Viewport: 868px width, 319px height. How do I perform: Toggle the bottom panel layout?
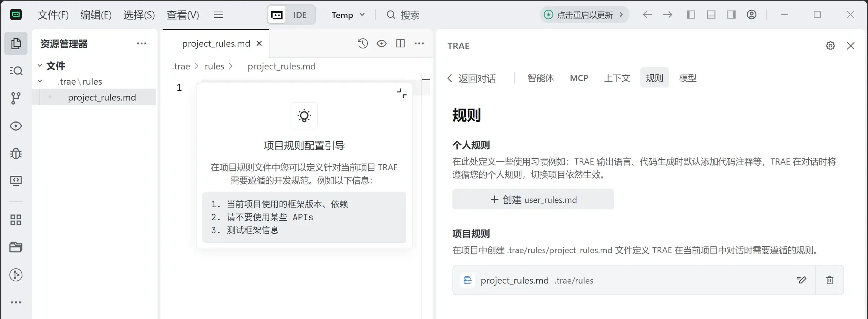coord(711,14)
